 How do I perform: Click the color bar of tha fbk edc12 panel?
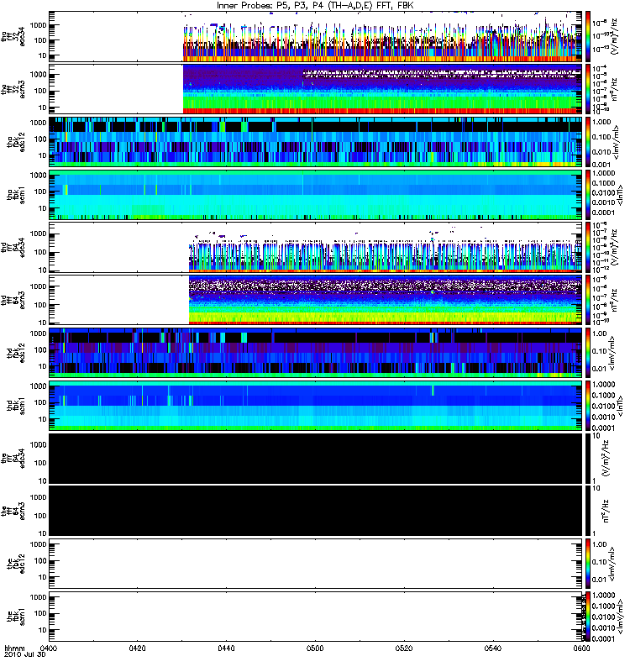click(x=588, y=142)
